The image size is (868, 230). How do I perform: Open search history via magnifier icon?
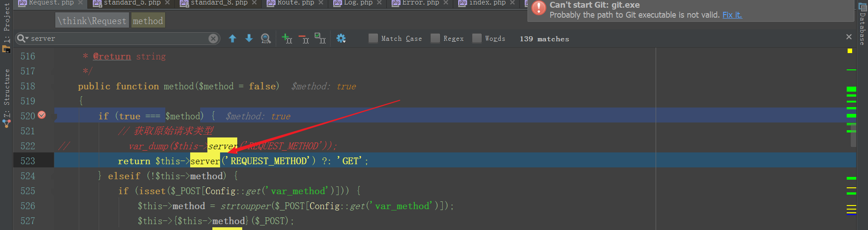(x=22, y=39)
